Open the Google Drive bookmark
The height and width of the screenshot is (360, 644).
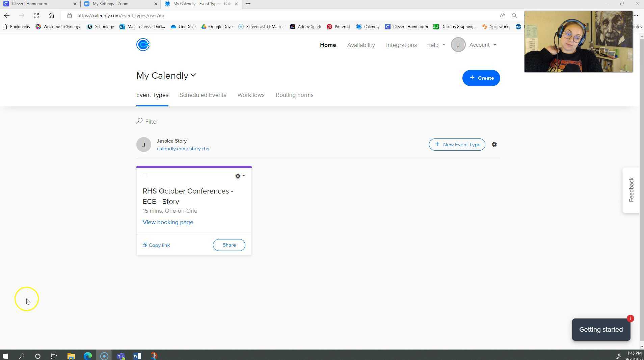click(x=217, y=27)
